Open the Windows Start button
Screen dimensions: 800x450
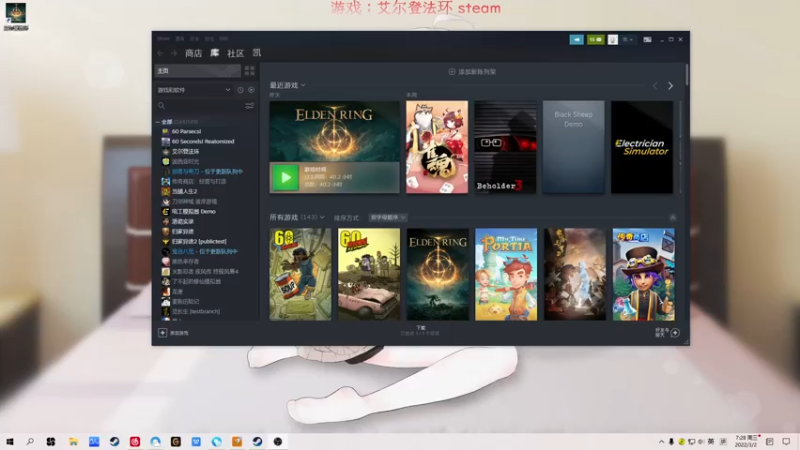(9, 441)
